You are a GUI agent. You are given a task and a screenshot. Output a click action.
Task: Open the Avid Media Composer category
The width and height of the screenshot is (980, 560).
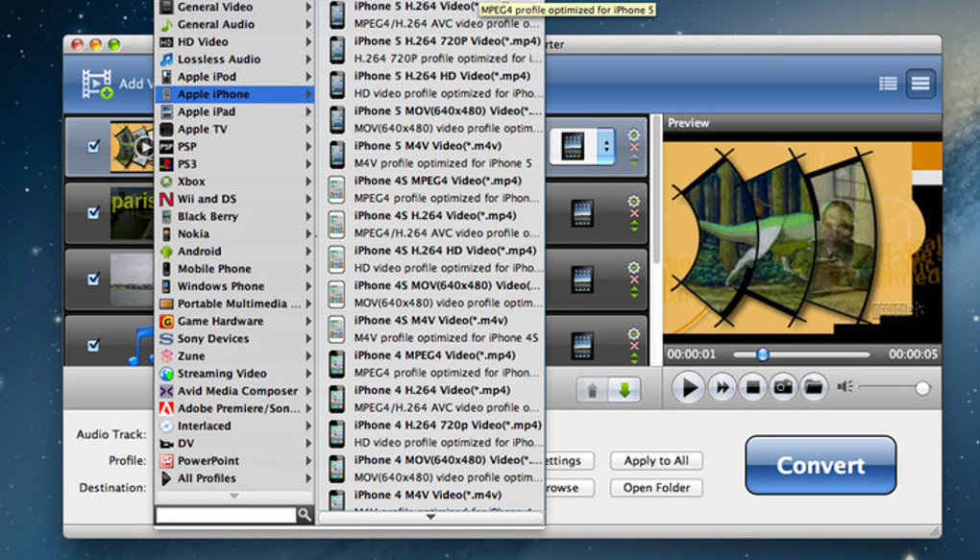[235, 391]
